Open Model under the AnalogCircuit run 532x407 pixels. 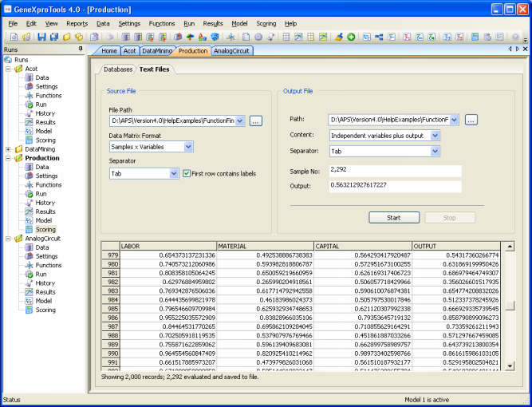click(x=44, y=301)
